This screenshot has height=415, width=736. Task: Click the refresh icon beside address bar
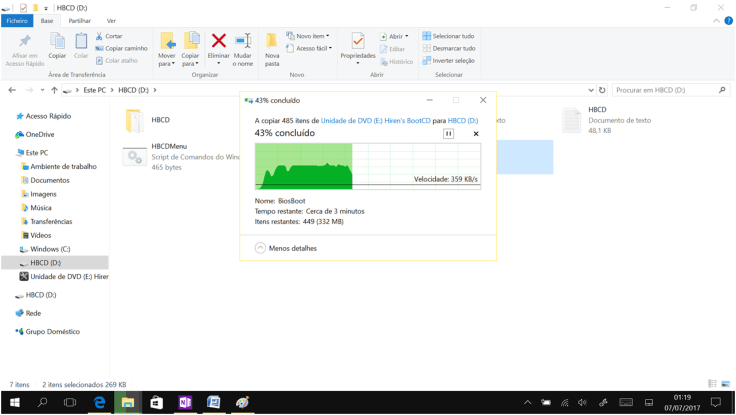pos(602,90)
